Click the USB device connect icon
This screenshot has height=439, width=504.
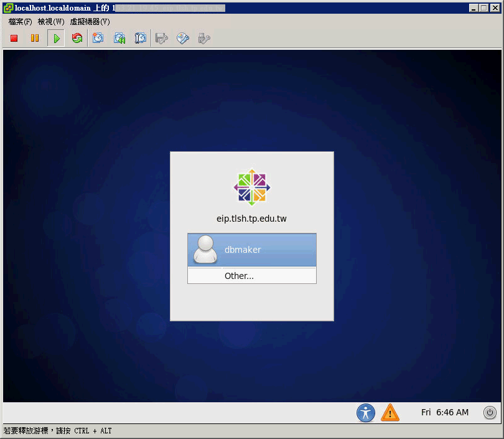(x=204, y=38)
